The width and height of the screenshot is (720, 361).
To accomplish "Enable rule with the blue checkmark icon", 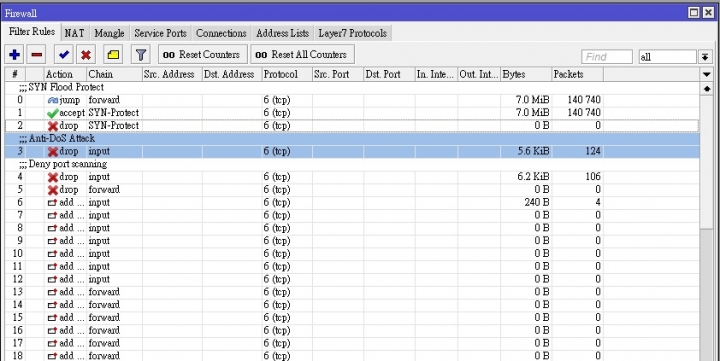I will pyautogui.click(x=64, y=55).
